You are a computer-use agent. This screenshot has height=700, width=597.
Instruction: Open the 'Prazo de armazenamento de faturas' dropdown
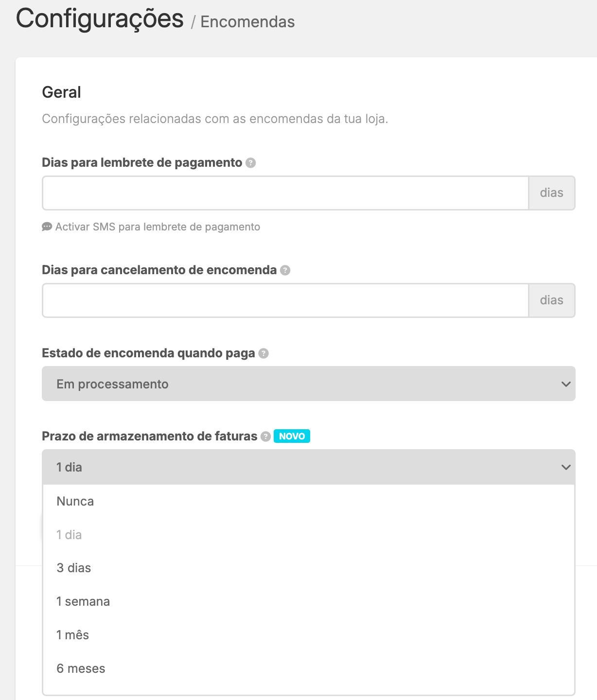pyautogui.click(x=309, y=467)
